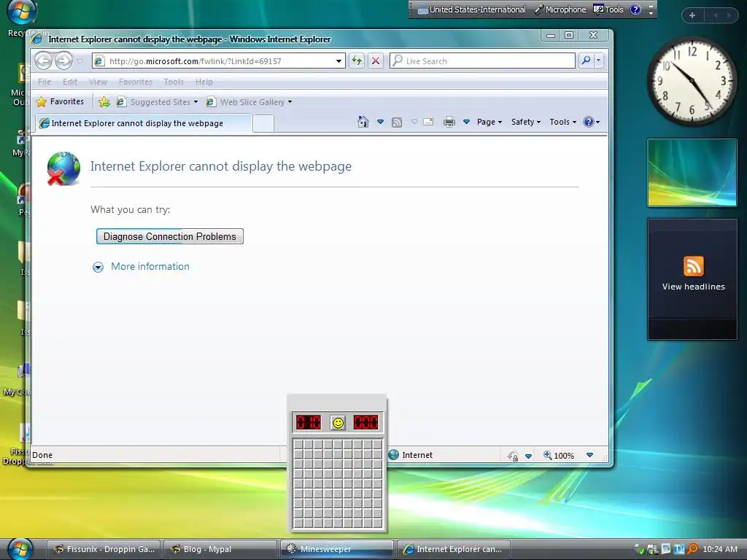Open the Page command bar menu

tap(489, 122)
